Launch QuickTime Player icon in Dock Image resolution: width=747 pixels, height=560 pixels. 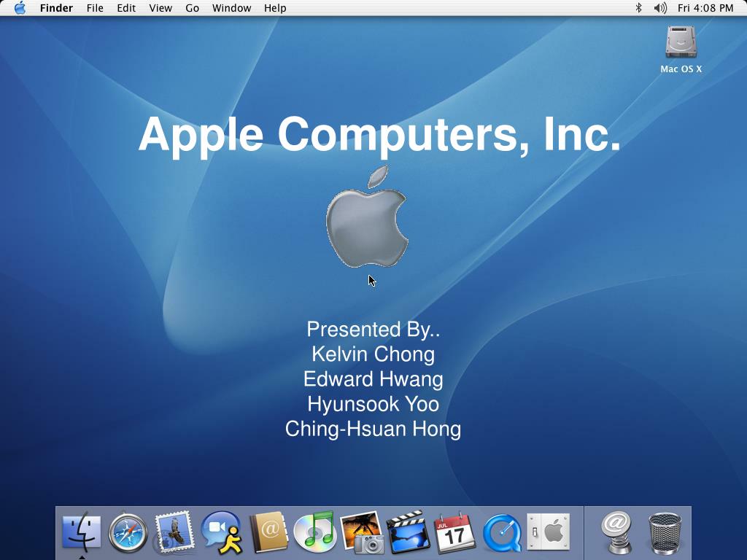[502, 533]
